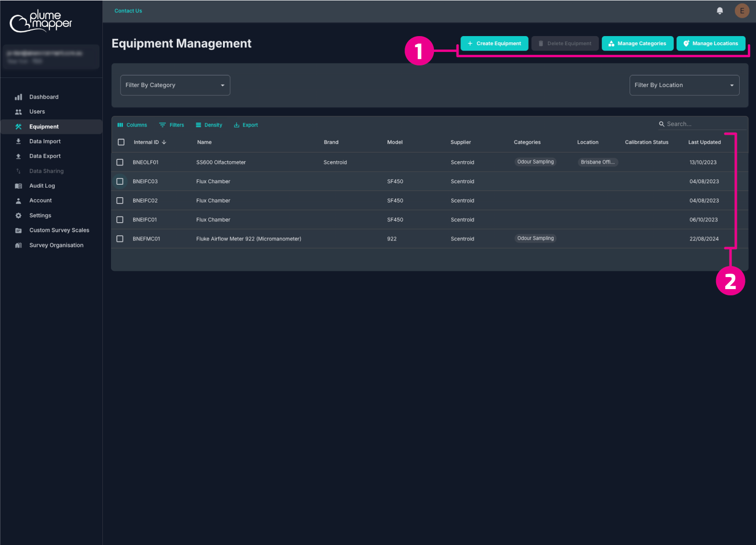Export the equipment table
The width and height of the screenshot is (756, 545).
[x=246, y=125]
